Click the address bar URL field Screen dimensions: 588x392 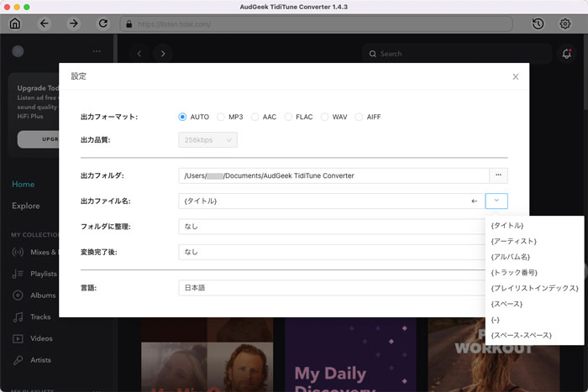[x=316, y=24]
